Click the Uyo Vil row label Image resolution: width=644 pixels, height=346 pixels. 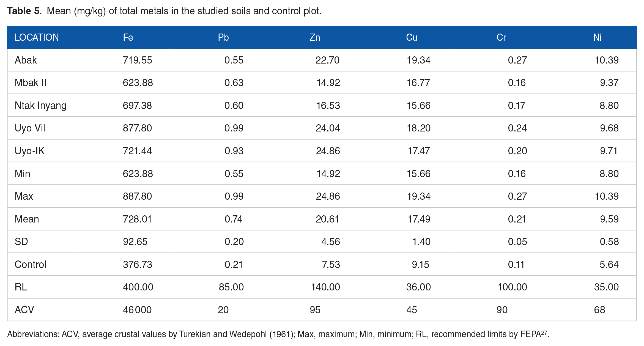30,128
